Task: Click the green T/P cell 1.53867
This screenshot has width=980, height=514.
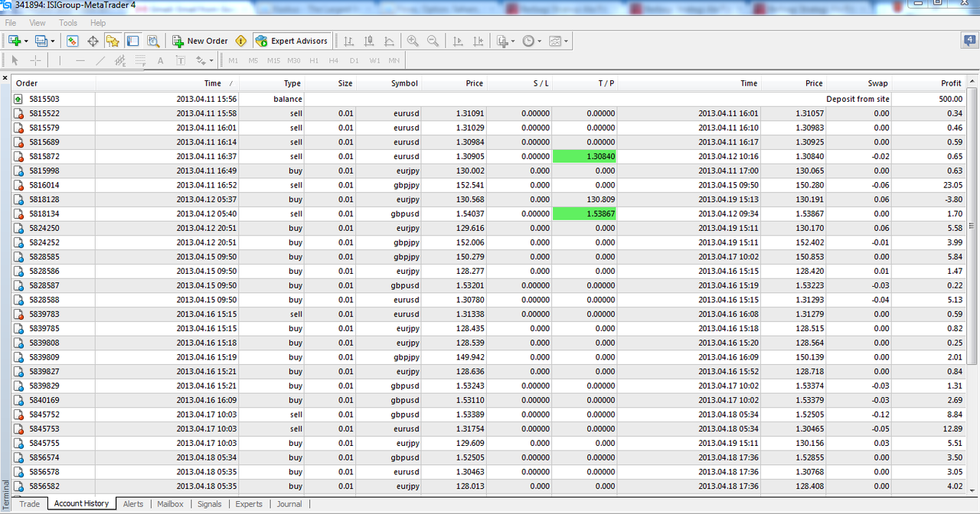Action: pyautogui.click(x=584, y=213)
